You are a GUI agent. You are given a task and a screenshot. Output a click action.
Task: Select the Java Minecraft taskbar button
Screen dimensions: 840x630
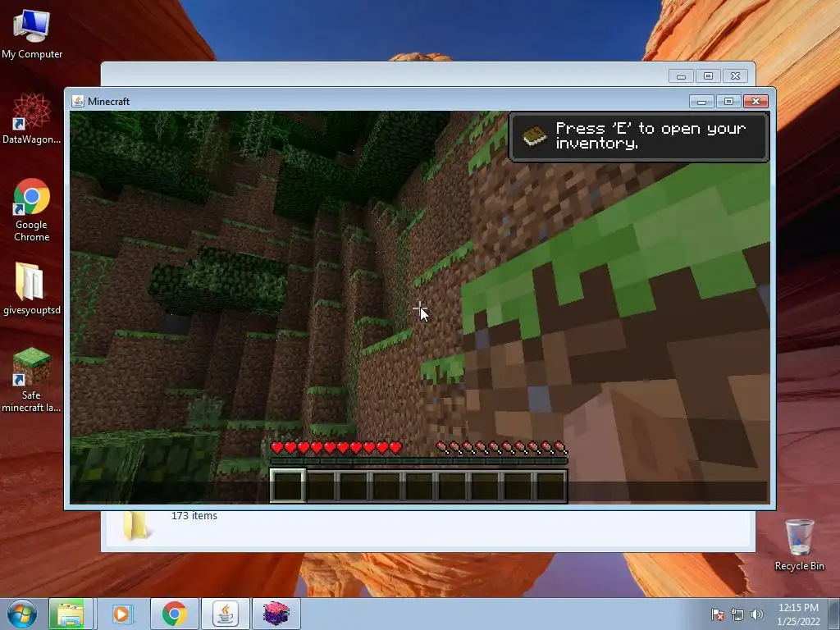tap(226, 614)
